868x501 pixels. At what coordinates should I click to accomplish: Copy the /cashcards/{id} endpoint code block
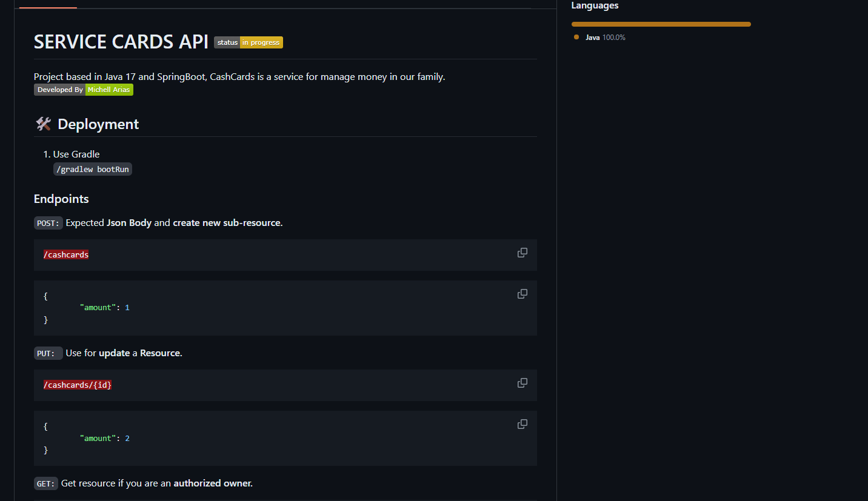(x=522, y=383)
